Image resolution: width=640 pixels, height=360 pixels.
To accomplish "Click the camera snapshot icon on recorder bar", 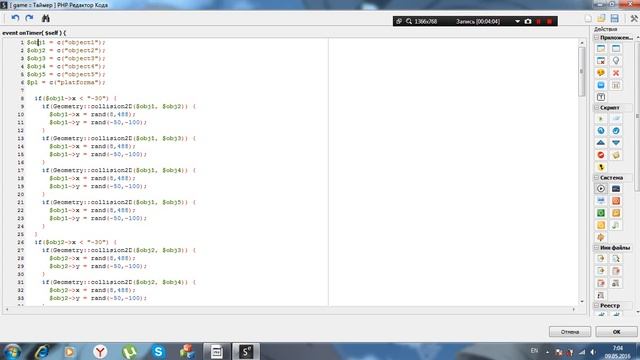I will pyautogui.click(x=528, y=21).
